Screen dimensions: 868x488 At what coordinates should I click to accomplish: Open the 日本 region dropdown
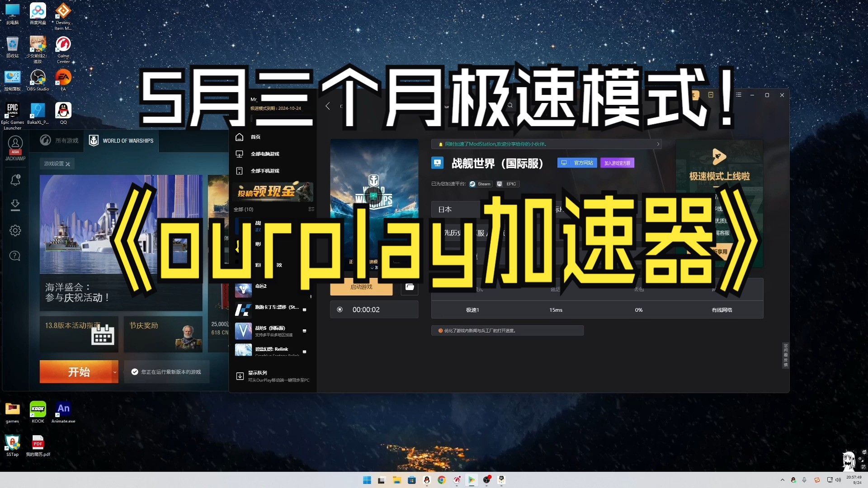coord(457,209)
